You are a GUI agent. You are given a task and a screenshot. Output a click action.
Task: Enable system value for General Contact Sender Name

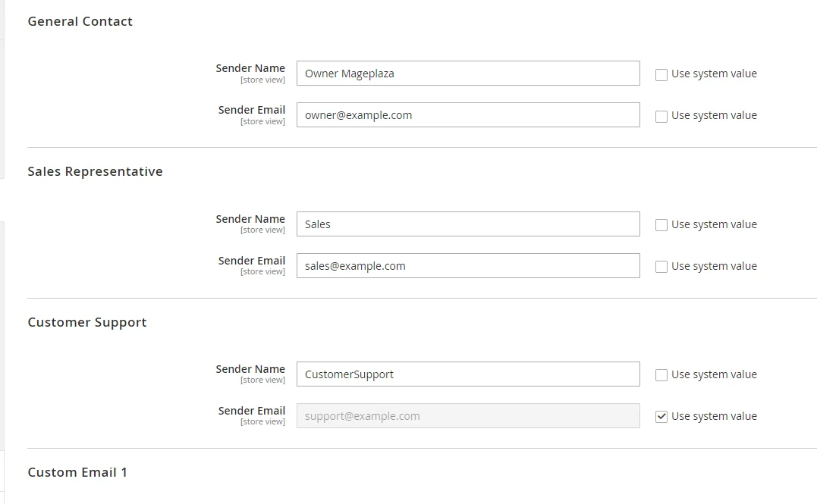pos(661,74)
